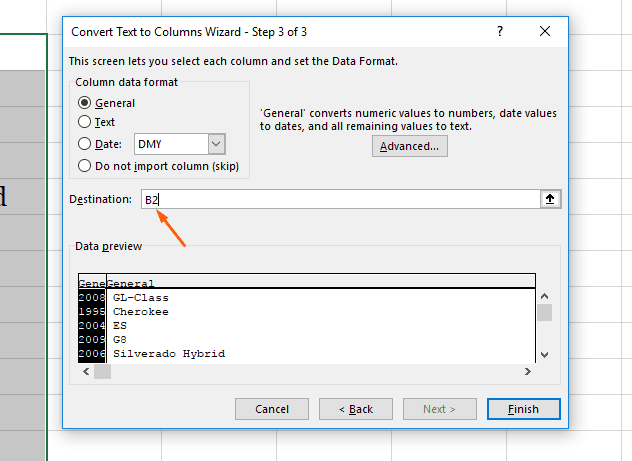The height and width of the screenshot is (461, 632).
Task: Click the Help question mark icon
Action: [x=500, y=31]
